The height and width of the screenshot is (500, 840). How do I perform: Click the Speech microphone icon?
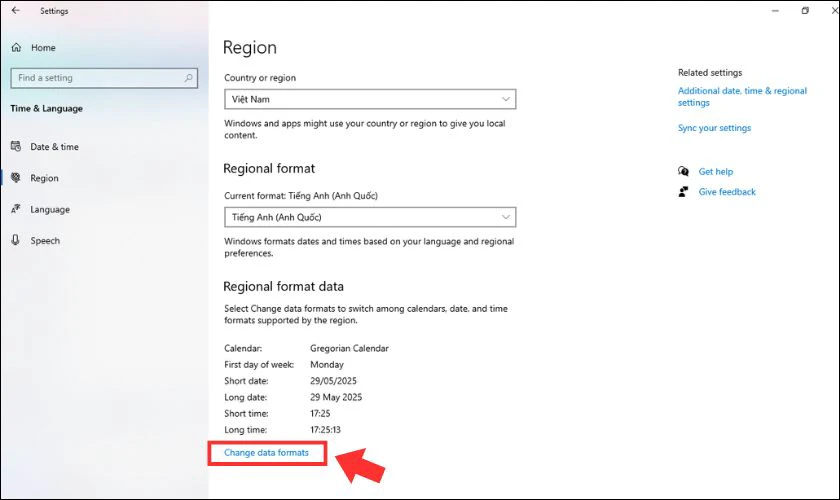(x=16, y=240)
